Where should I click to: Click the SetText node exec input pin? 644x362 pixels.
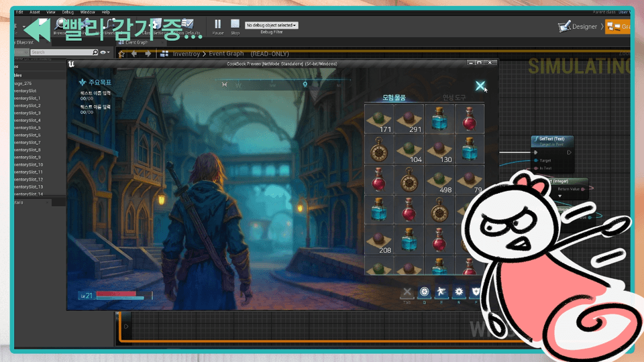click(535, 152)
